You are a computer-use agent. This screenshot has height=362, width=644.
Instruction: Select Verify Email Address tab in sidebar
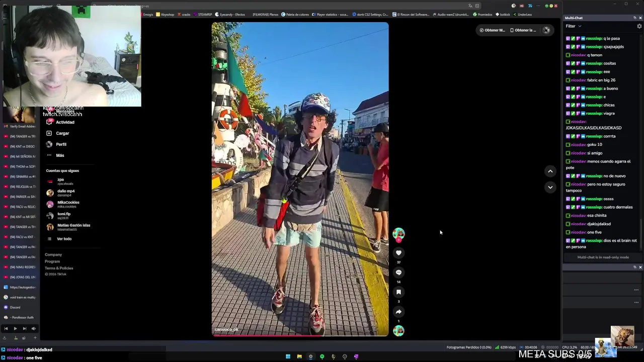click(x=20, y=126)
